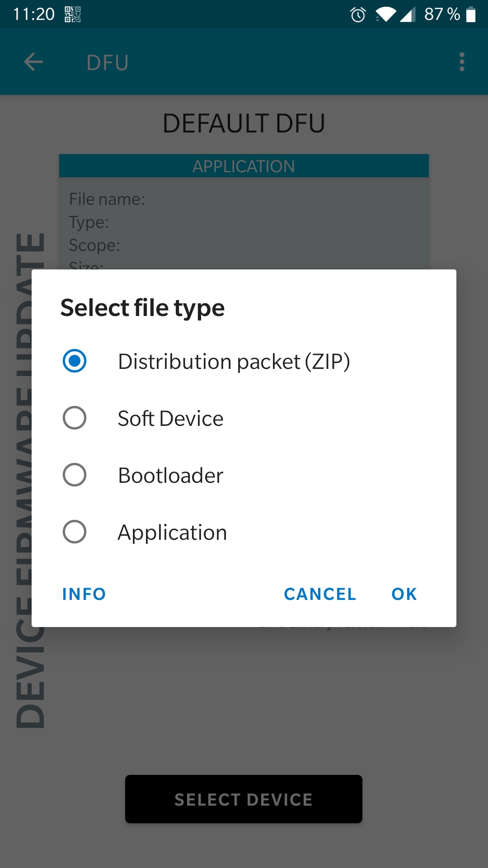Tap the QR code status bar icon
488x868 pixels.
(x=73, y=14)
